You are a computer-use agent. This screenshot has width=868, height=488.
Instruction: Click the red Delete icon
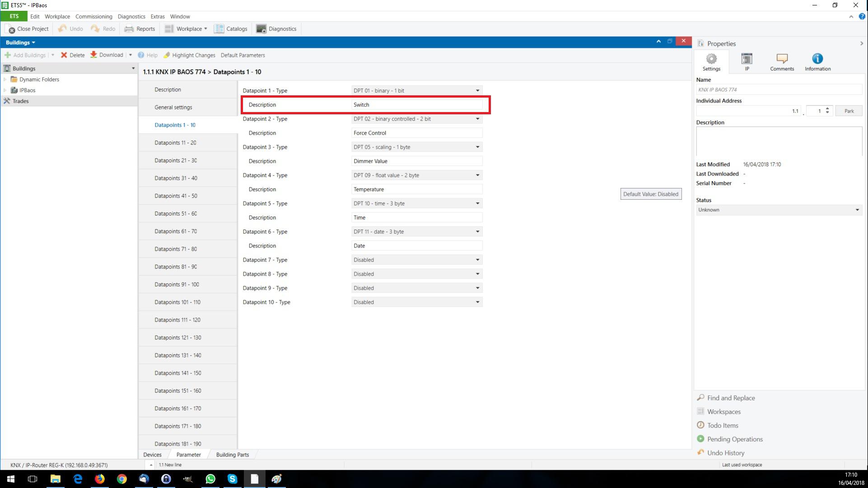click(x=64, y=55)
